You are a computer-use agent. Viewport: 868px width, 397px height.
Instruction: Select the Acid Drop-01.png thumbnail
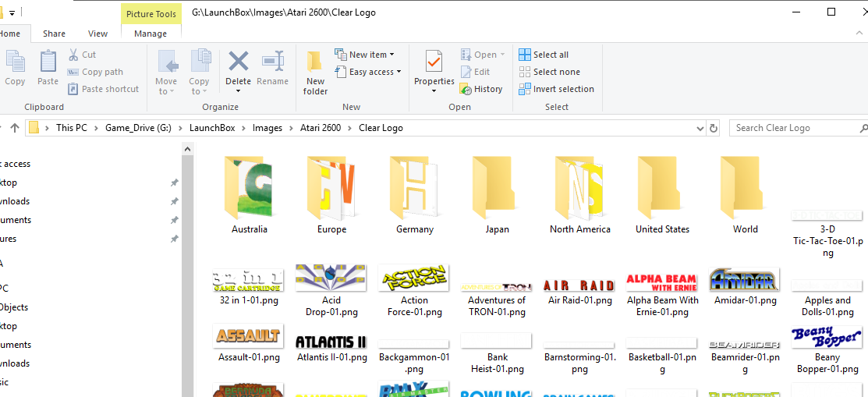pyautogui.click(x=331, y=278)
